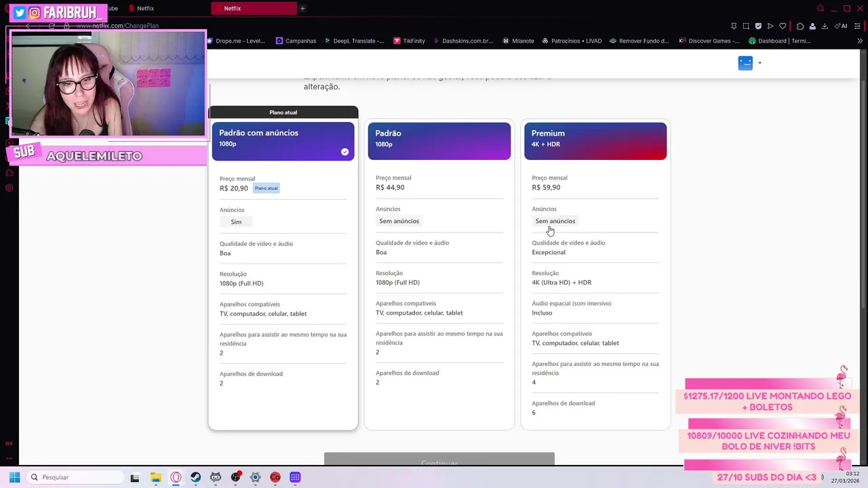868x488 pixels.
Task: Open the browser profile account icon
Action: tap(812, 26)
